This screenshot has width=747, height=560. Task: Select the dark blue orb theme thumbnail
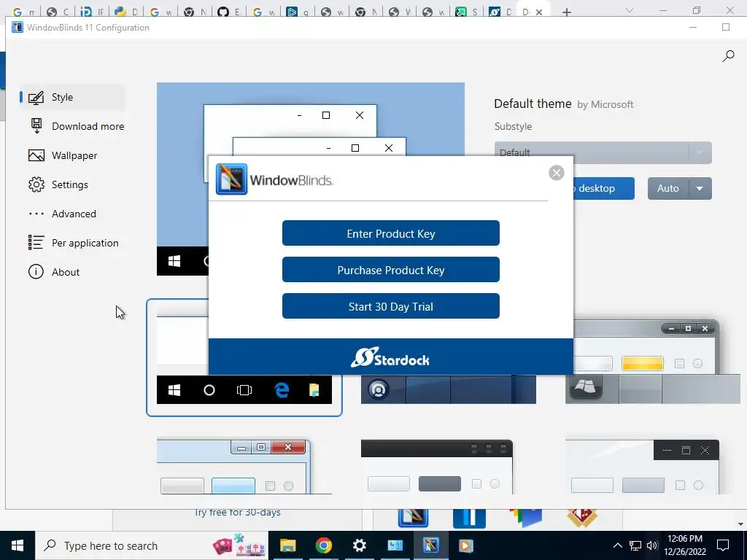point(448,389)
